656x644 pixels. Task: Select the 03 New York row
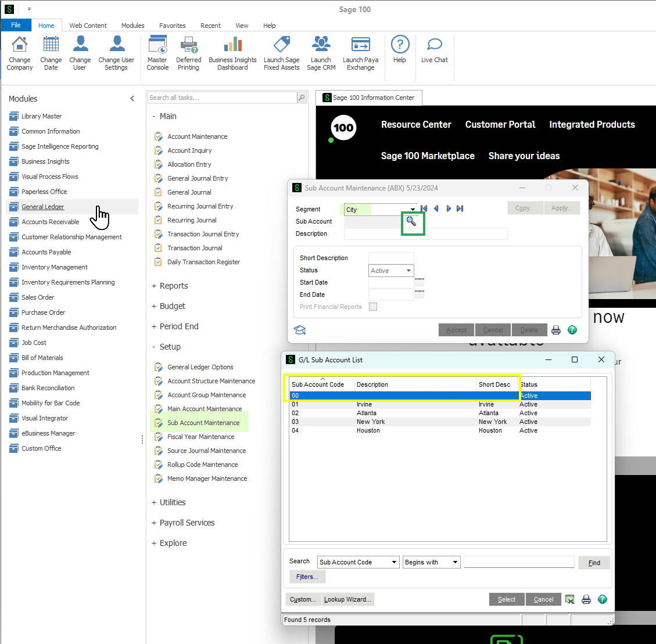440,422
